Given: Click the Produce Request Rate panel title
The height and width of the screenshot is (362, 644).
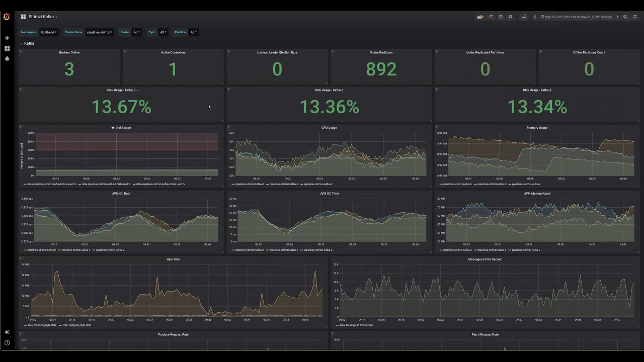Looking at the screenshot, I should pyautogui.click(x=173, y=334).
